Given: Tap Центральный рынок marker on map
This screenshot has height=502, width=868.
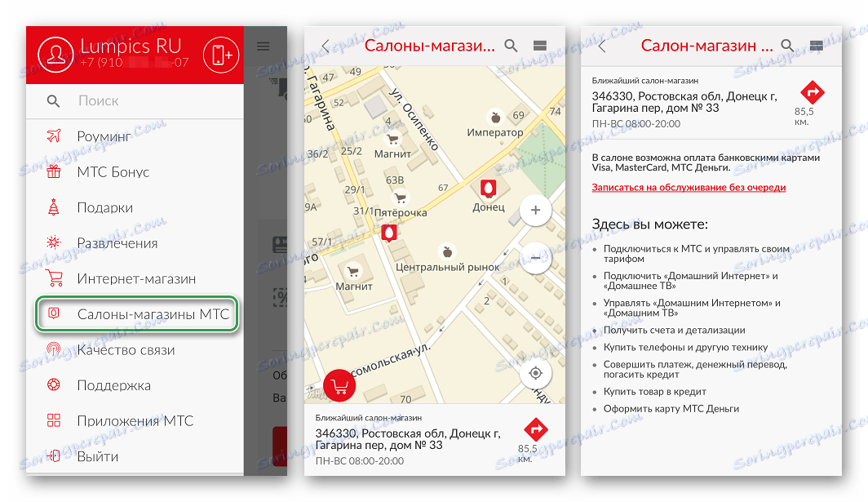Looking at the screenshot, I should point(447,252).
